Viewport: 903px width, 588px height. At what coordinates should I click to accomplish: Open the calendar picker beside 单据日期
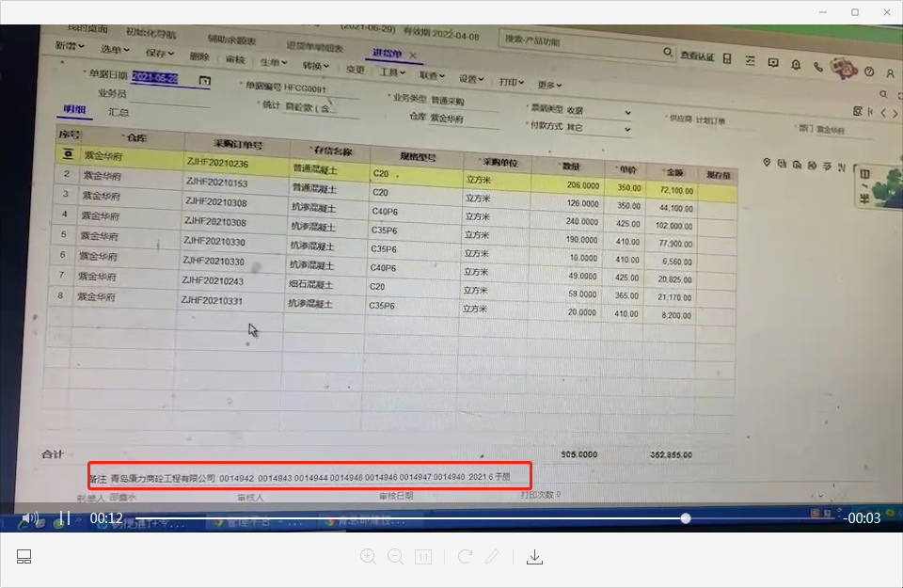pos(204,80)
